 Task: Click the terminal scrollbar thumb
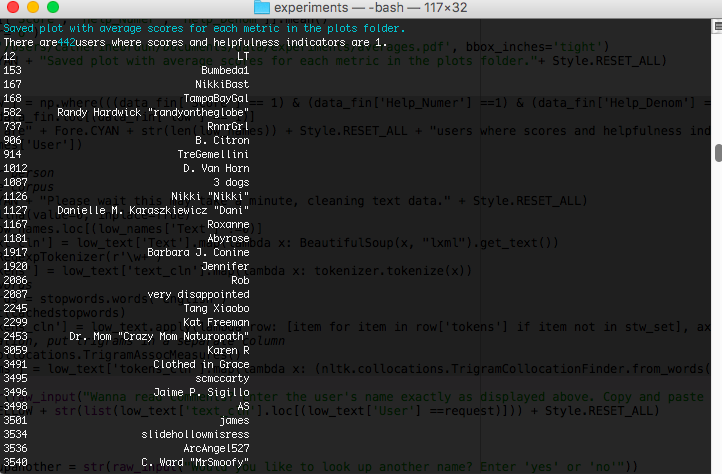point(718,153)
